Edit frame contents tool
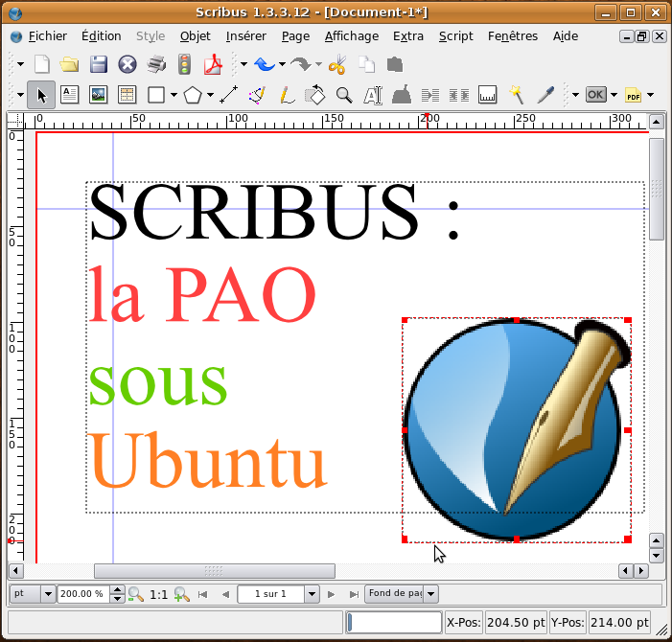 click(x=373, y=95)
